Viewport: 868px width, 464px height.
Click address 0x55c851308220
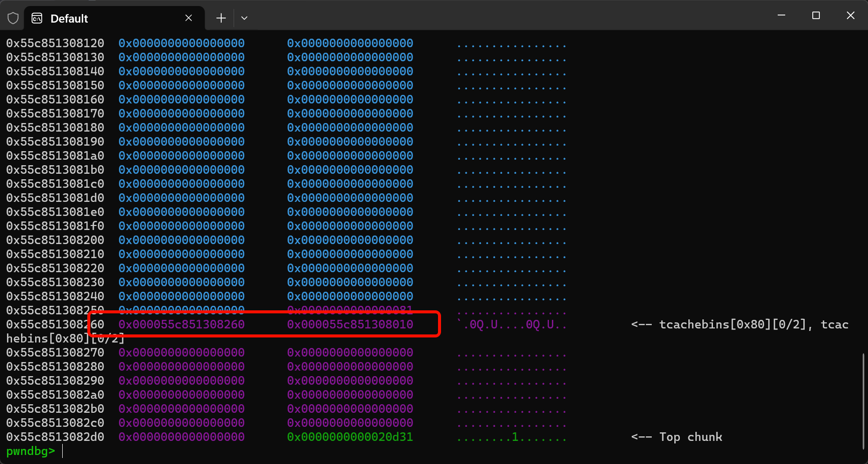[55, 268]
